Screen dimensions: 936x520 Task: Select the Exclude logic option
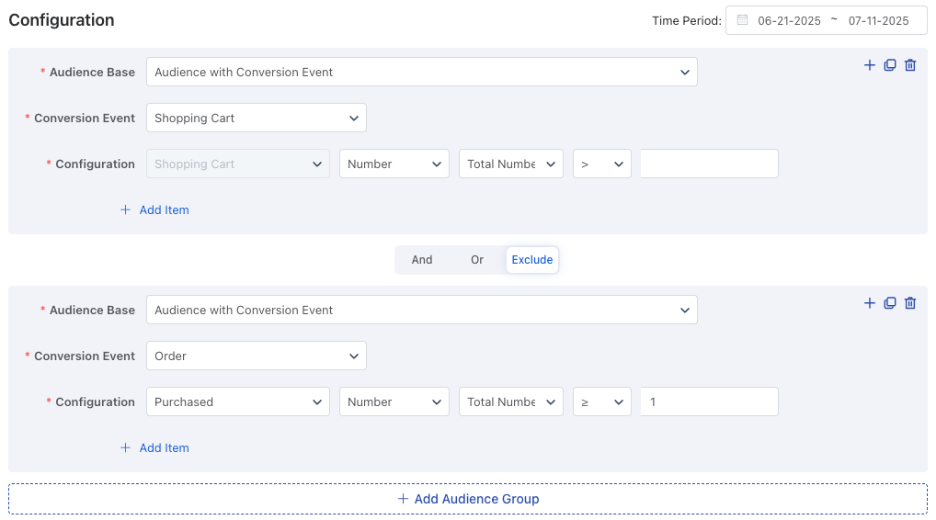532,260
